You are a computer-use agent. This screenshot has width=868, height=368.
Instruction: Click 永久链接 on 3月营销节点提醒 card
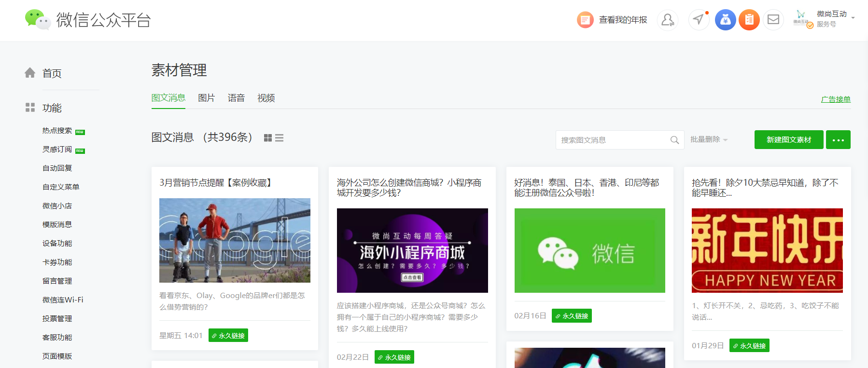228,335
